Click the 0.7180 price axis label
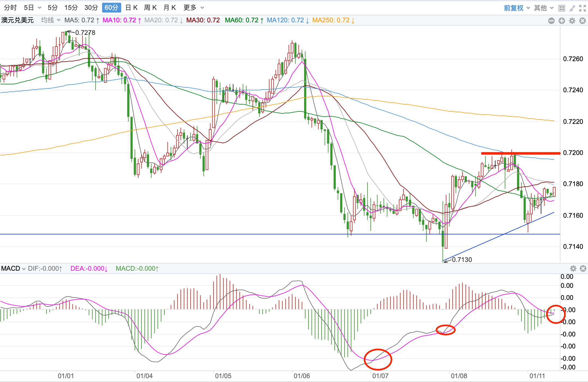The height and width of the screenshot is (382, 588). (573, 184)
